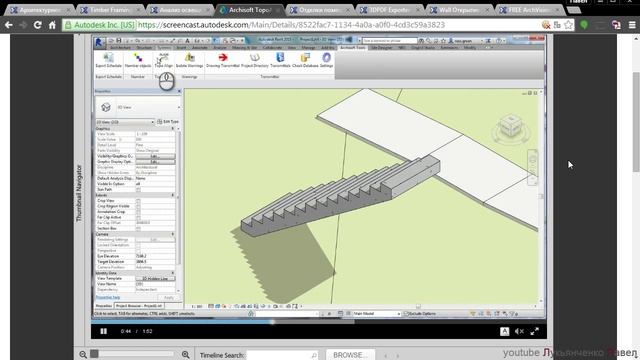The image size is (640, 360).
Task: Click the BROWSE button
Action: coord(350,355)
